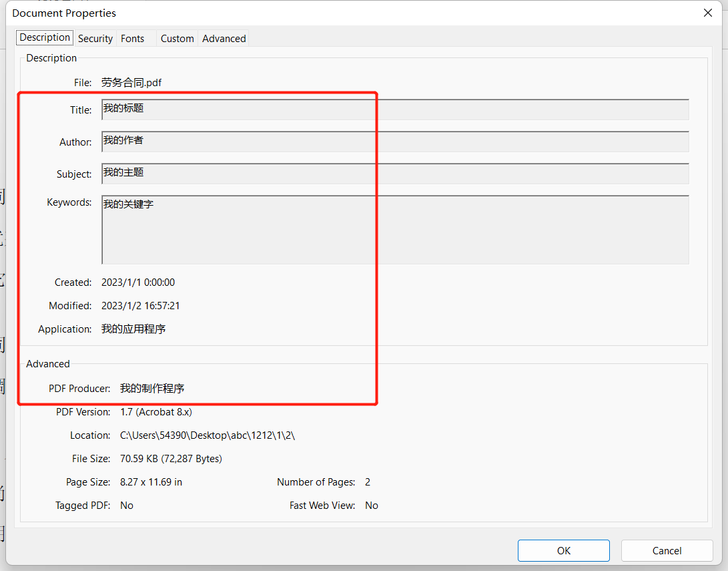Go to the Advanced tab

click(x=224, y=39)
